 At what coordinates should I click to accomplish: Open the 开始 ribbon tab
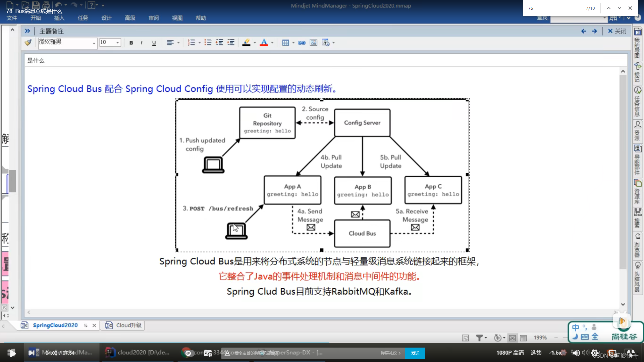[x=36, y=18]
